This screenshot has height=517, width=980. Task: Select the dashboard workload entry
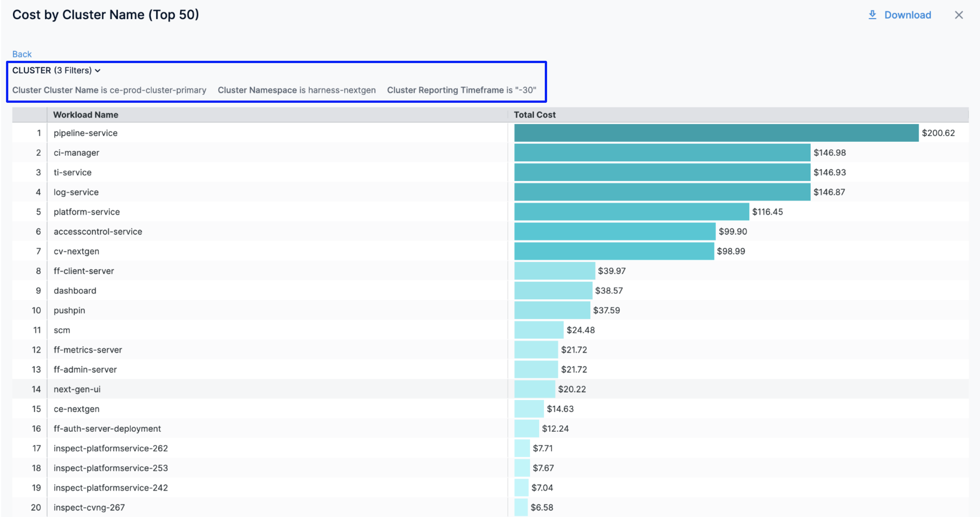click(x=75, y=291)
